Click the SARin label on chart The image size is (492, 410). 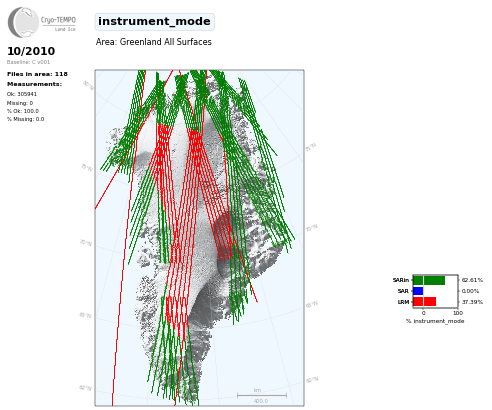click(401, 280)
